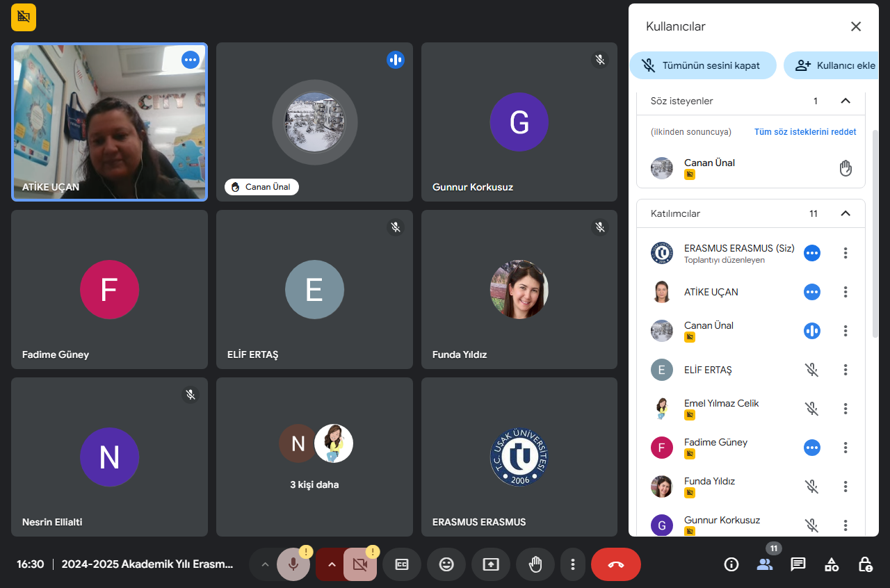Image resolution: width=890 pixels, height=588 pixels.
Task: Open meeting details info icon
Action: 731,564
